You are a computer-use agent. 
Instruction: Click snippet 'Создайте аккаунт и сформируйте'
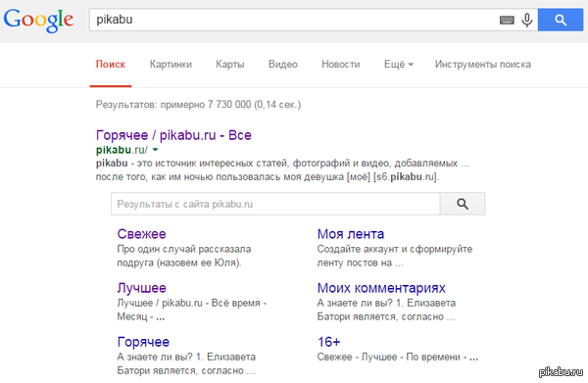395,249
